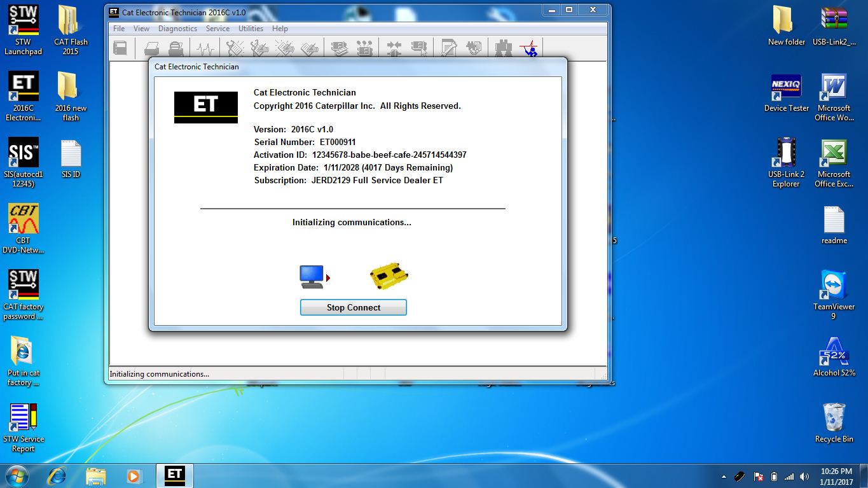
Task: Select the New folder desktop icon
Action: click(x=787, y=25)
